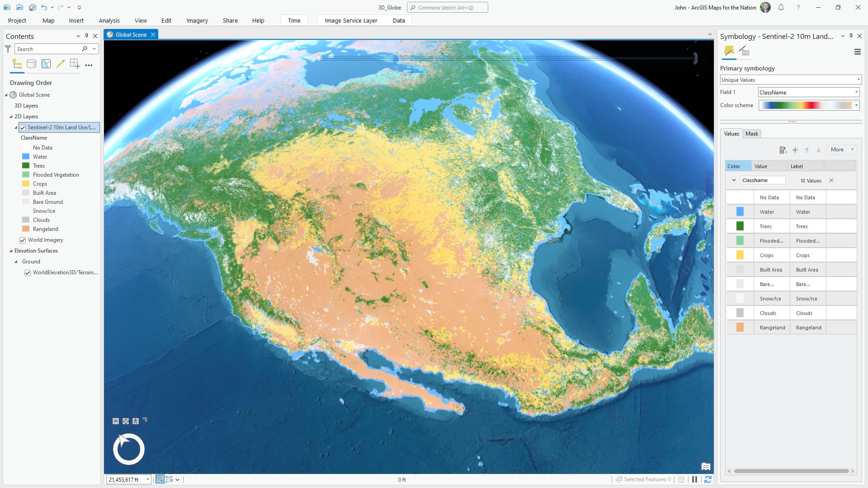Click the navigator compass control
The height and width of the screenshot is (488, 868).
coord(129,449)
